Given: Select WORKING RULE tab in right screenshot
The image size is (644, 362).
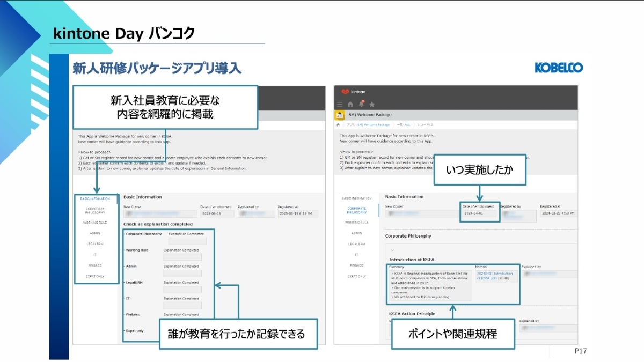Looking at the screenshot, I should 356,222.
